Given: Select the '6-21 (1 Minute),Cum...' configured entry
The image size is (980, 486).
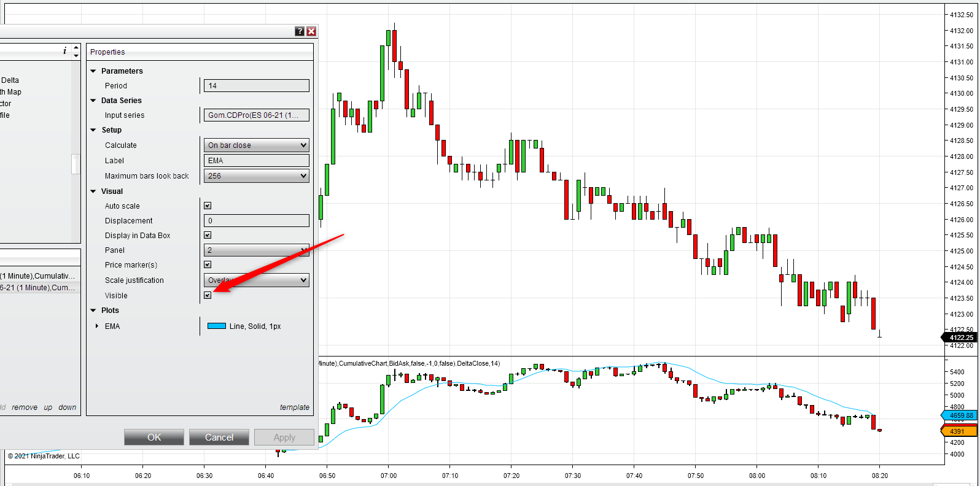Looking at the screenshot, I should click(37, 288).
